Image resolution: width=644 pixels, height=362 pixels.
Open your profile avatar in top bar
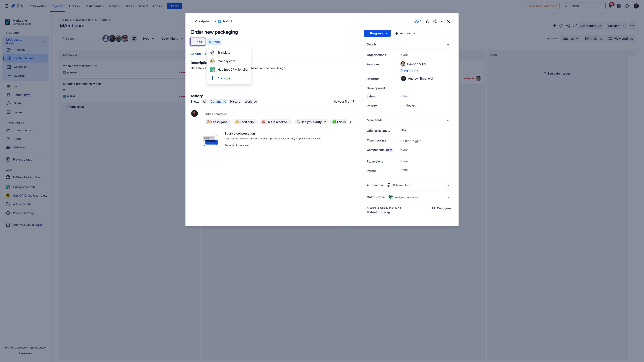point(636,6)
